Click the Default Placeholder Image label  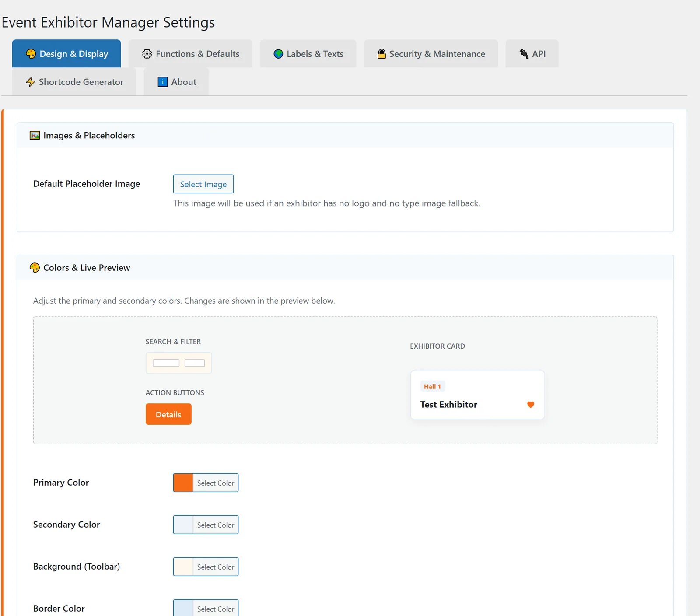pos(87,183)
